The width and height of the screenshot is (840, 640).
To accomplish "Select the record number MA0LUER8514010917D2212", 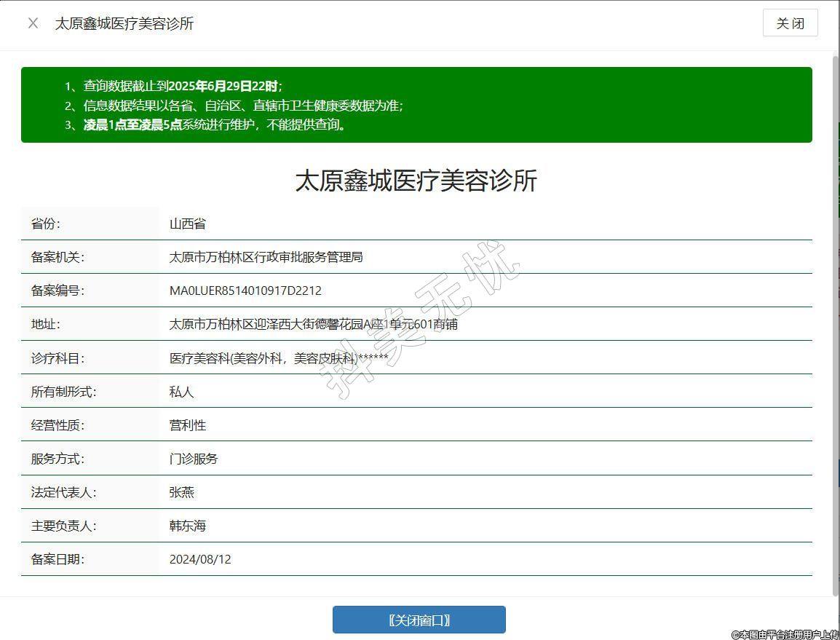I will point(245,291).
